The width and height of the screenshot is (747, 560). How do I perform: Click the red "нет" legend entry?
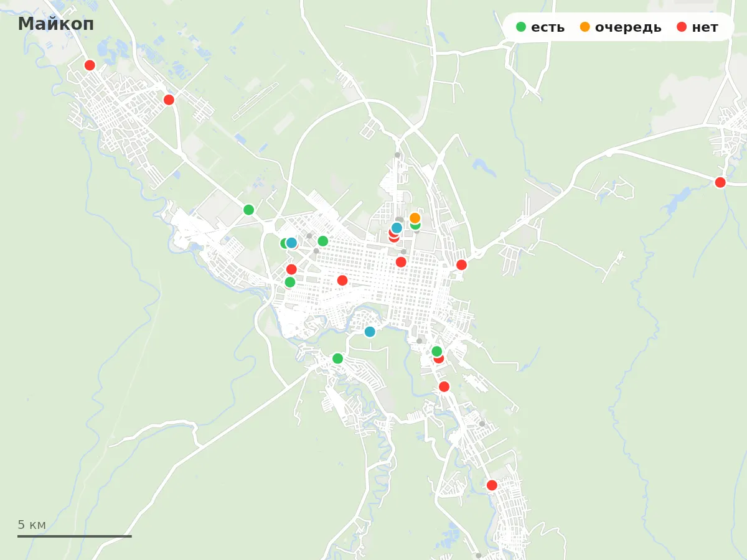(697, 27)
